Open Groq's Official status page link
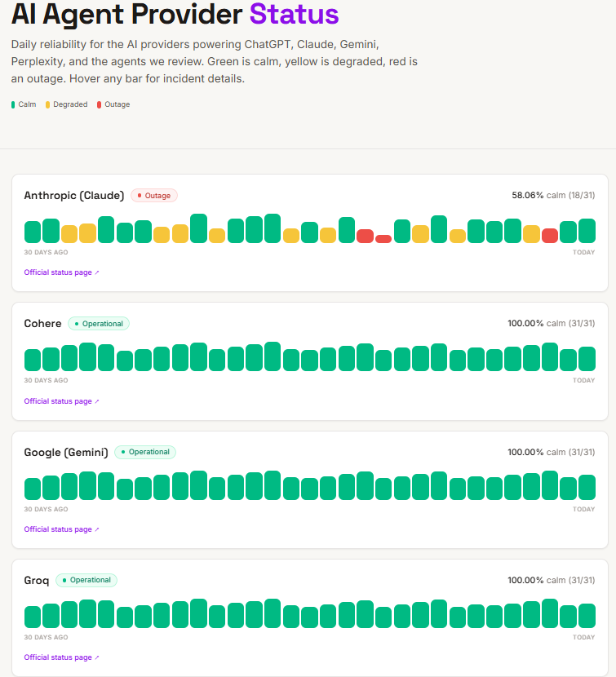Screen dimensions: 616x677 [x=61, y=657]
